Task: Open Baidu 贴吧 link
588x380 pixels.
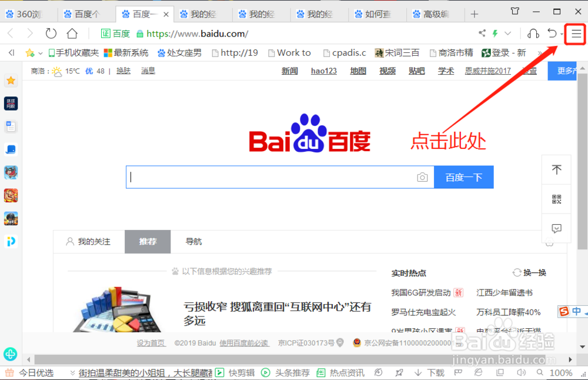Action: [416, 71]
